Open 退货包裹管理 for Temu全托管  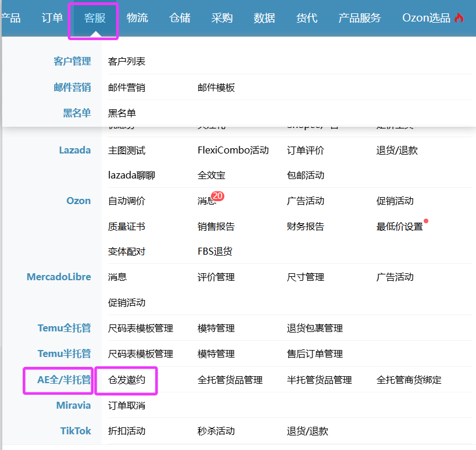(314, 328)
